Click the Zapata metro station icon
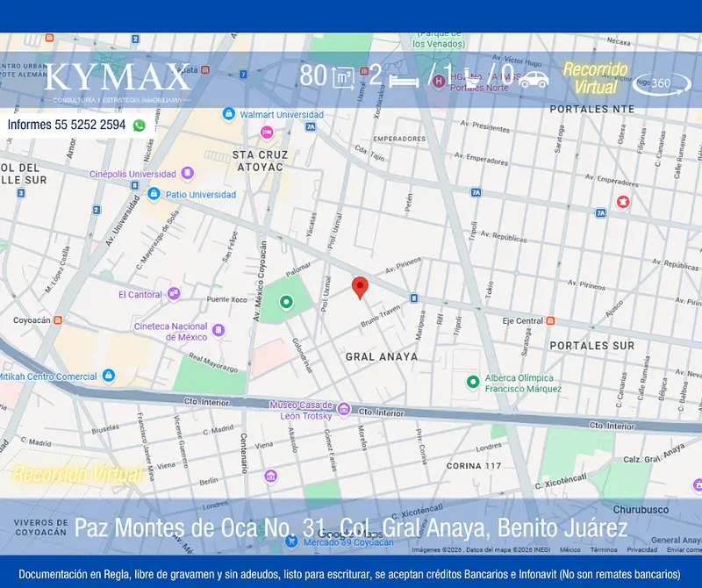The height and width of the screenshot is (588, 702). tap(205, 70)
